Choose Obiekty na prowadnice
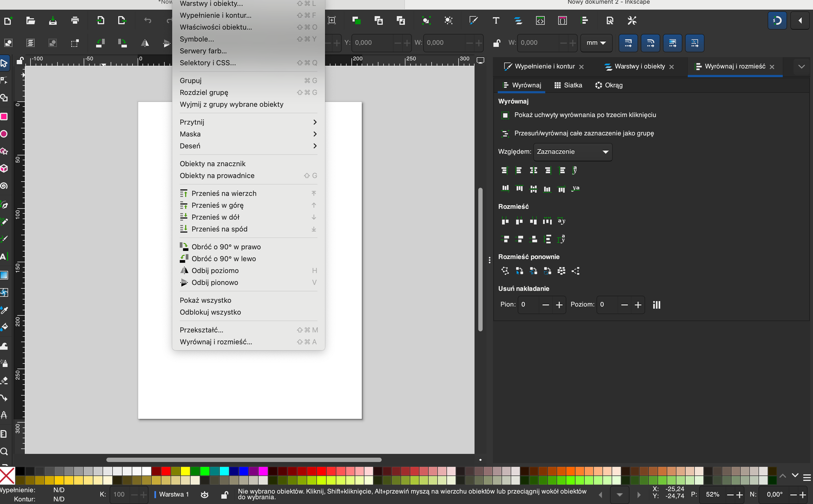813x504 pixels. 248,176
